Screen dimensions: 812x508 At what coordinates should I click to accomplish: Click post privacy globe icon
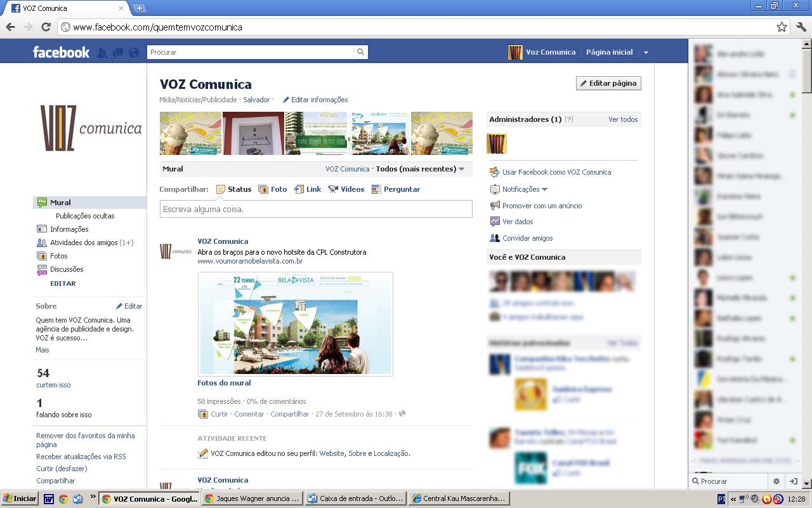(x=402, y=414)
